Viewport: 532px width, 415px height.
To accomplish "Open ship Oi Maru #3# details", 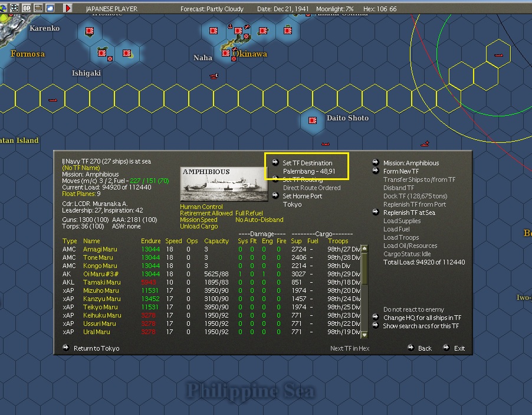I will [x=101, y=274].
